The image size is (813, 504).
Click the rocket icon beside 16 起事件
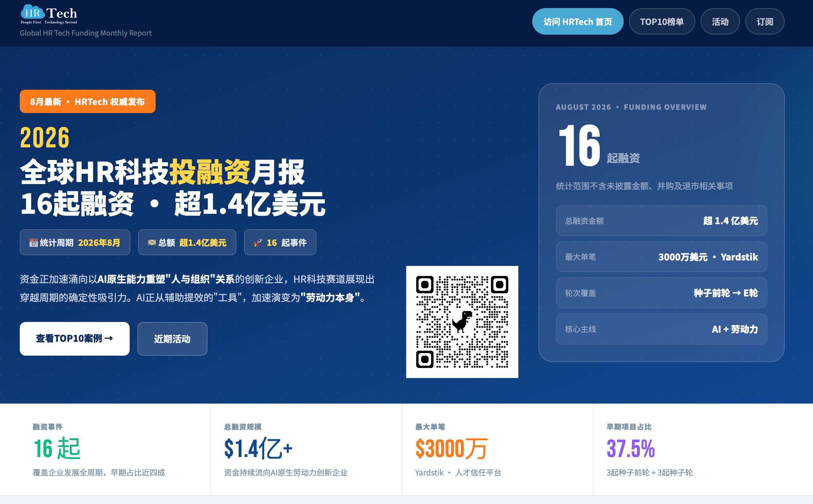click(257, 243)
